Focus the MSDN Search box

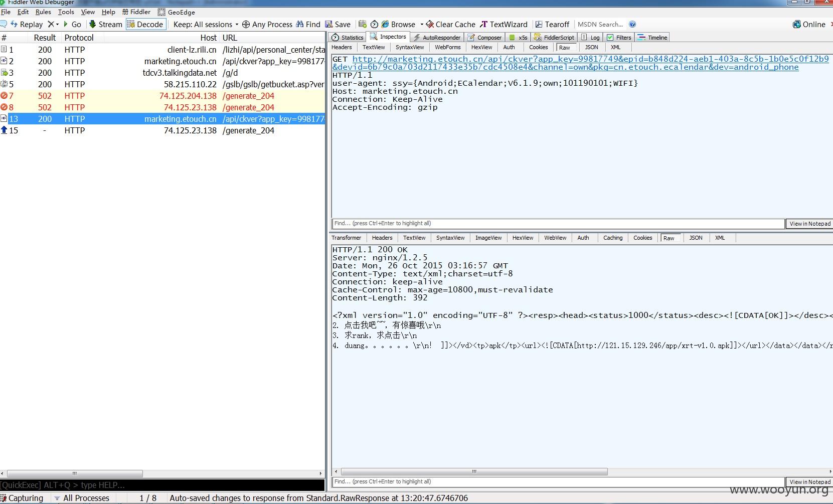coord(600,24)
